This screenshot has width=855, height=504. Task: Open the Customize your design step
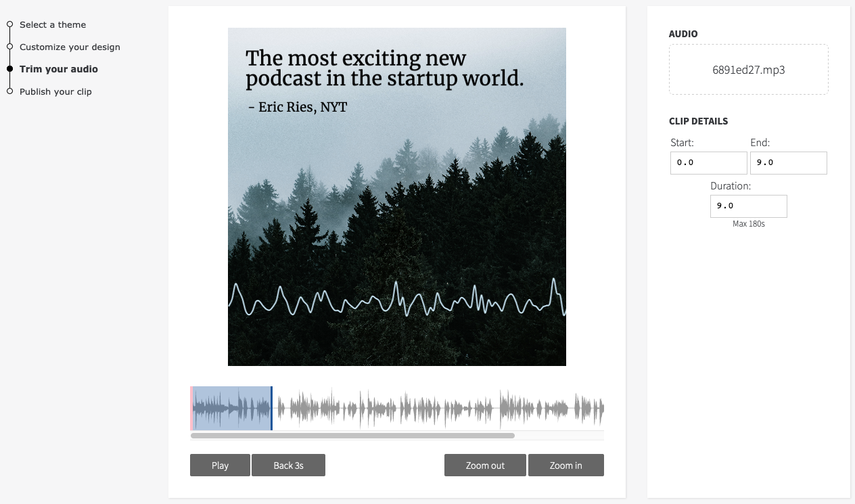[70, 47]
